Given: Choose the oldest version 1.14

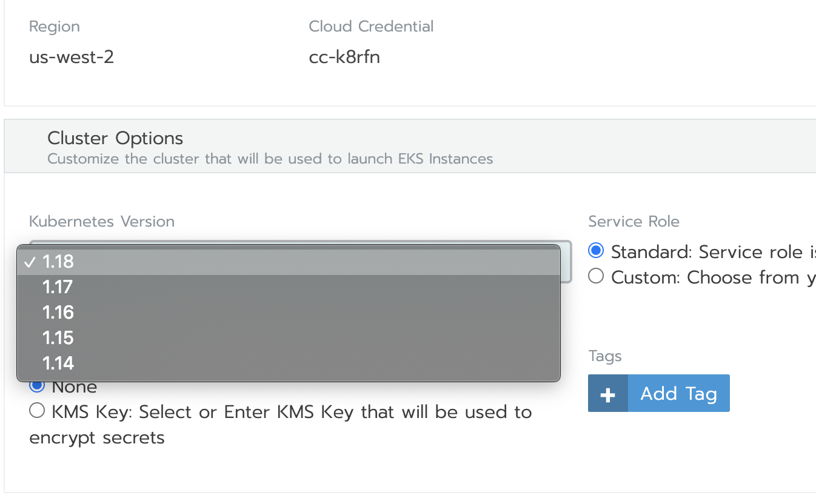Looking at the screenshot, I should pyautogui.click(x=56, y=363).
